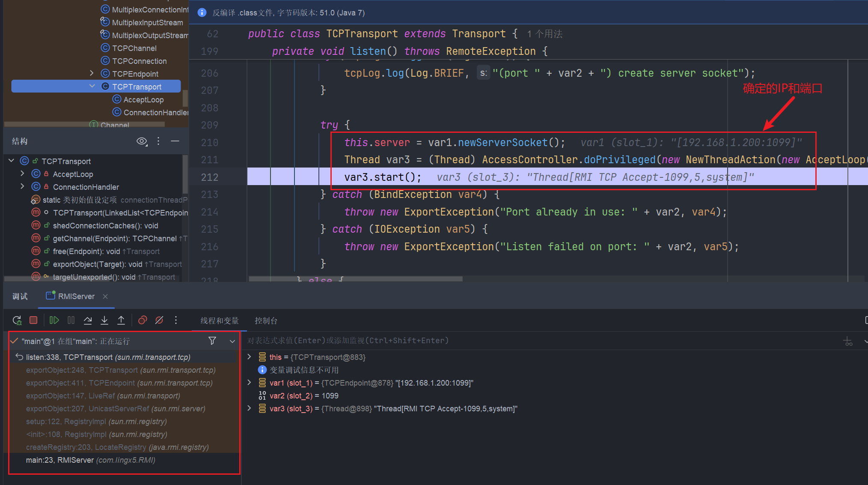Filter frames with funnel icon

click(212, 341)
